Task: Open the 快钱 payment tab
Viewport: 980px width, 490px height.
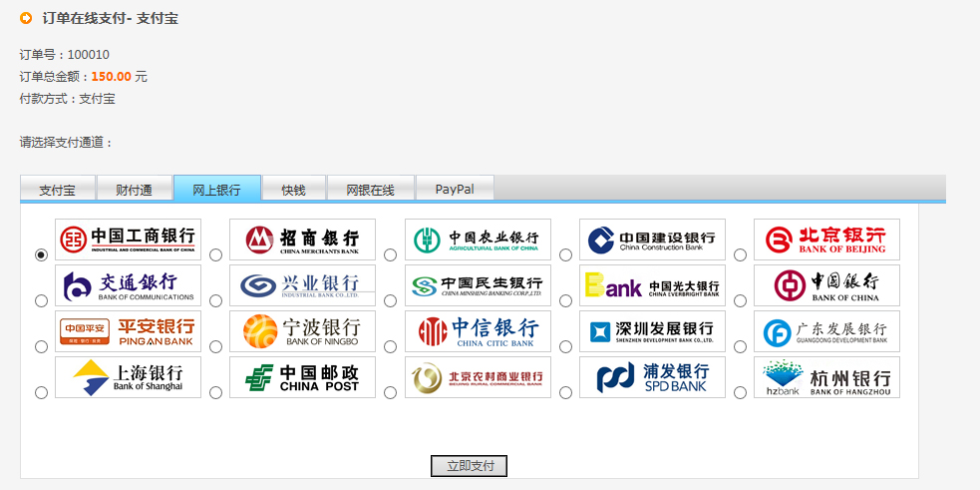Action: point(293,190)
